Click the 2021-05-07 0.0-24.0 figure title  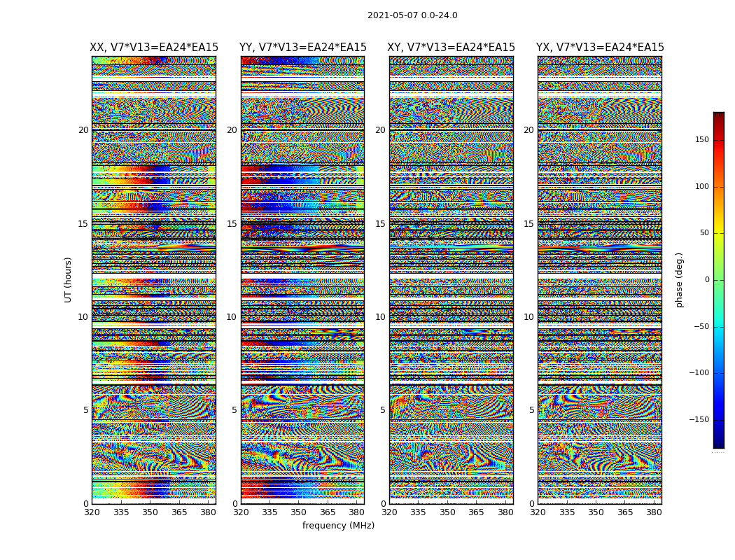click(412, 15)
